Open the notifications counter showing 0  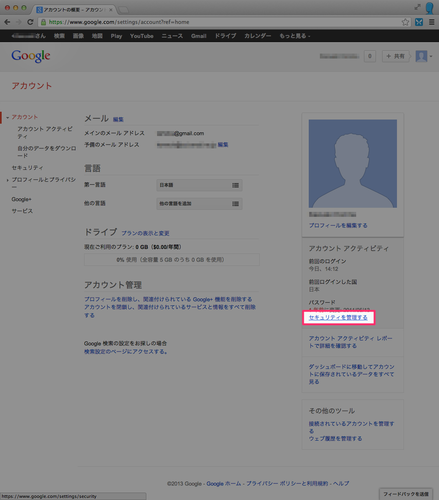370,56
